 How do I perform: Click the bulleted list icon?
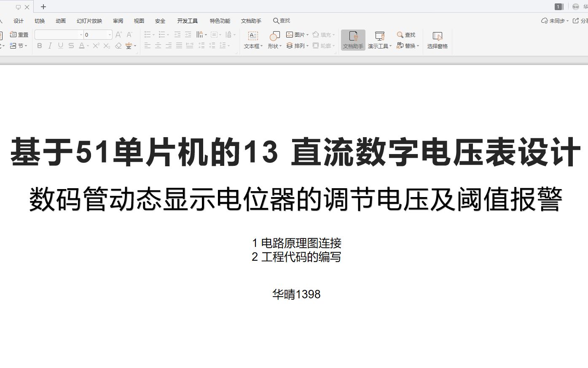pyautogui.click(x=147, y=35)
